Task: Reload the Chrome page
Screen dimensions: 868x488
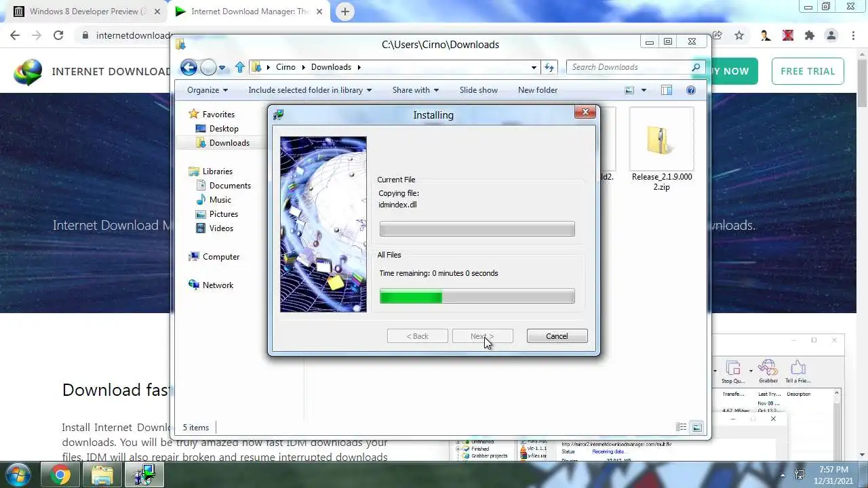Action: 58,35
